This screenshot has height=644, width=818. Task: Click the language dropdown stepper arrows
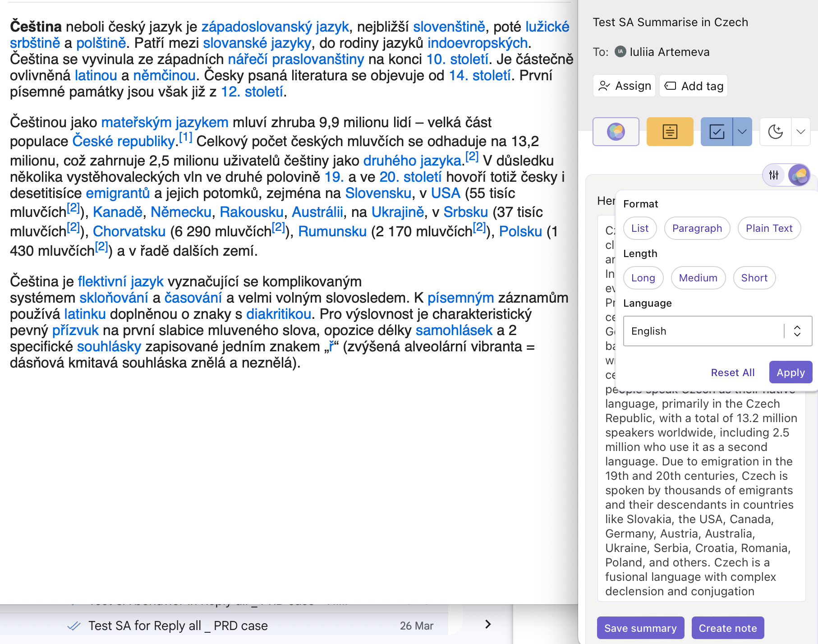[797, 331]
